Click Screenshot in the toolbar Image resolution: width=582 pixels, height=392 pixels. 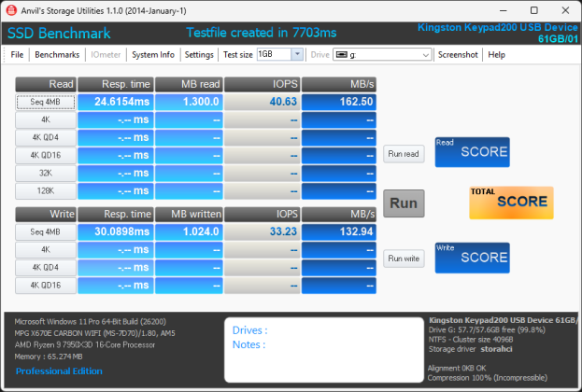click(458, 55)
